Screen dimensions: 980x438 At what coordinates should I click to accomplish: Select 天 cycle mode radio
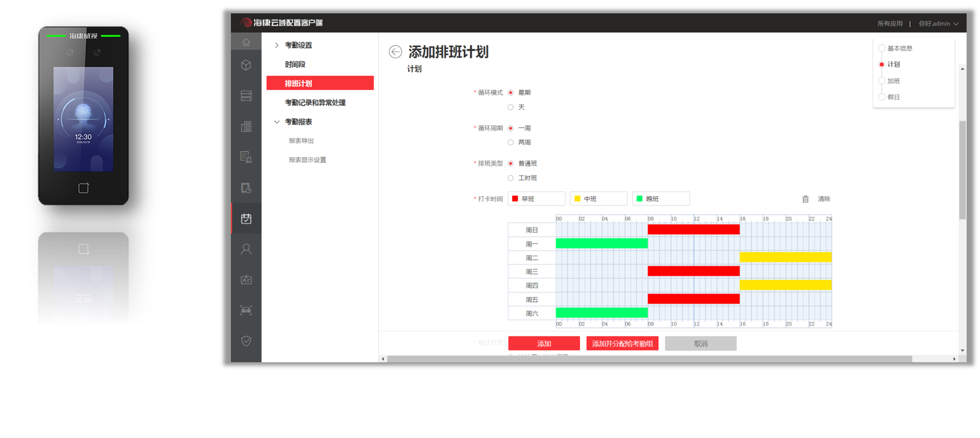510,107
